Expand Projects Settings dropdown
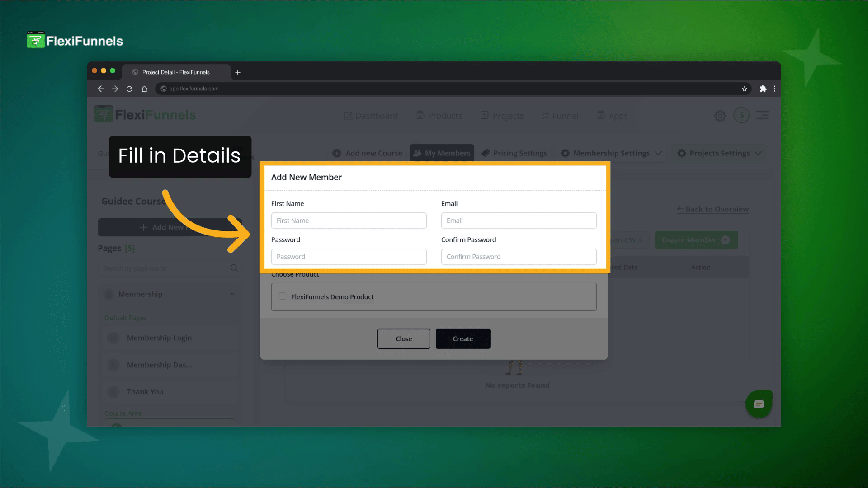 click(719, 153)
